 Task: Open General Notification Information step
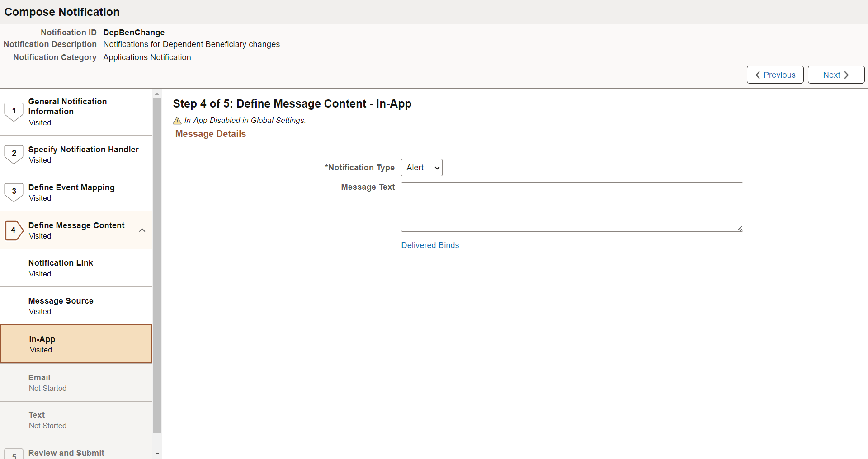pyautogui.click(x=76, y=112)
